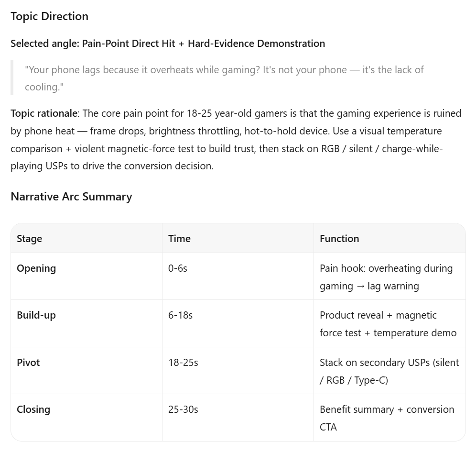
Task: Click the 'Benefit summary + conversion CTA' cell
Action: tap(389, 418)
